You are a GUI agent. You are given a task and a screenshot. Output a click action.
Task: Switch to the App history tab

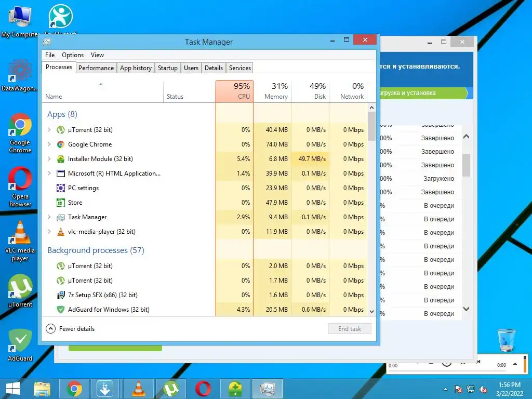point(136,68)
